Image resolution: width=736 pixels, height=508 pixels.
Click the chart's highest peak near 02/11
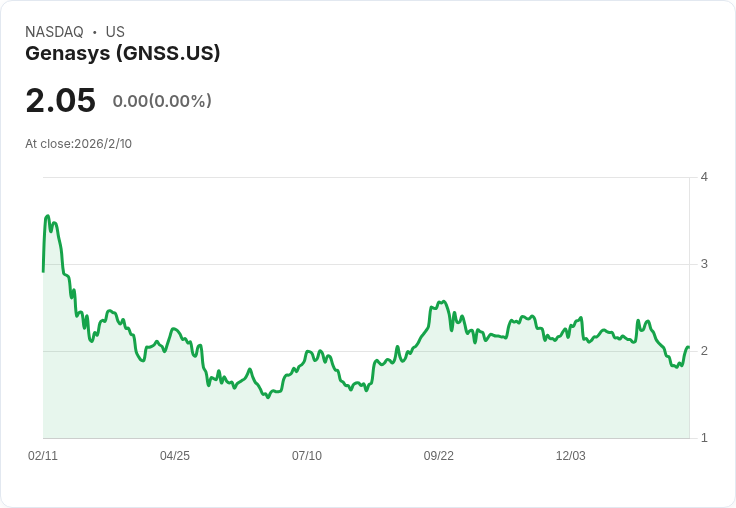[x=47, y=215]
